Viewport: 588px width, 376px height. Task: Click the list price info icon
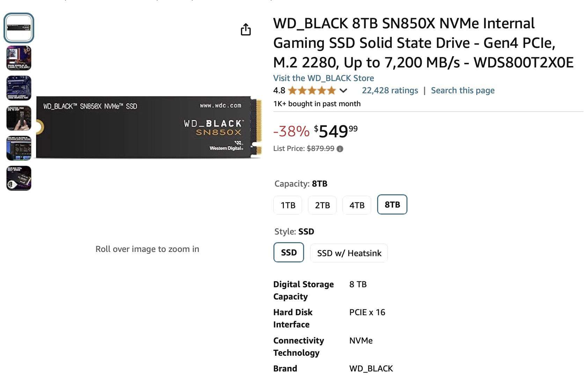click(340, 149)
